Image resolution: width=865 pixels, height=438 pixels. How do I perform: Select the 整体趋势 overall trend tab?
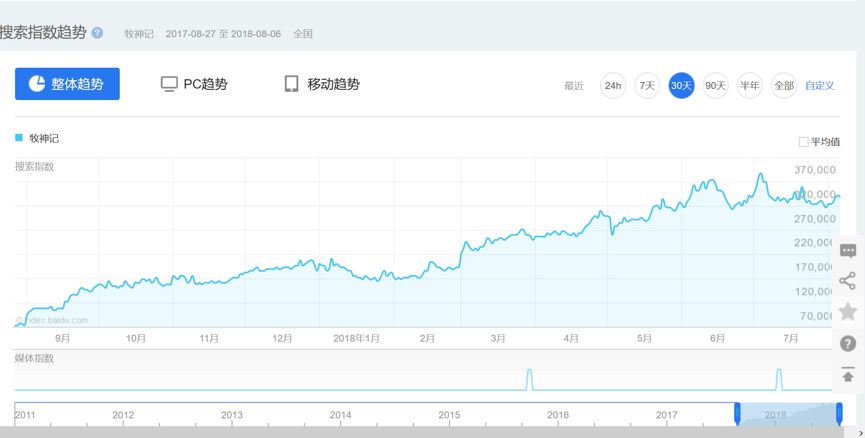click(67, 84)
